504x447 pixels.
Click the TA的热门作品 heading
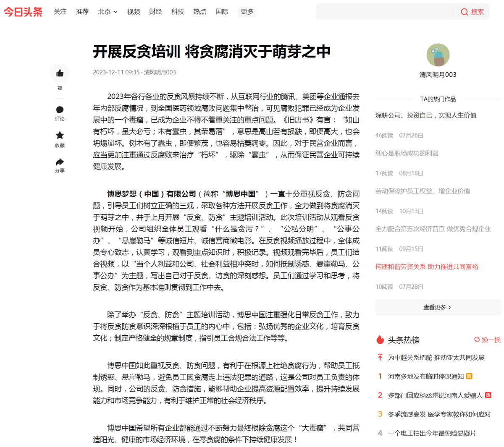(x=438, y=99)
